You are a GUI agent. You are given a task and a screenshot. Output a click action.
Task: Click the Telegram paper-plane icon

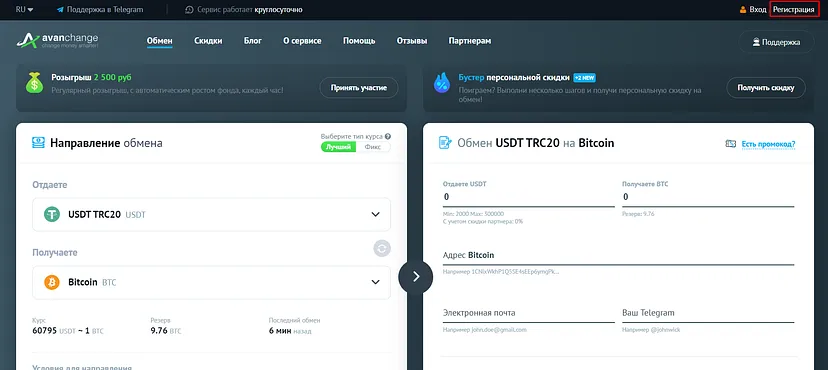click(x=60, y=10)
